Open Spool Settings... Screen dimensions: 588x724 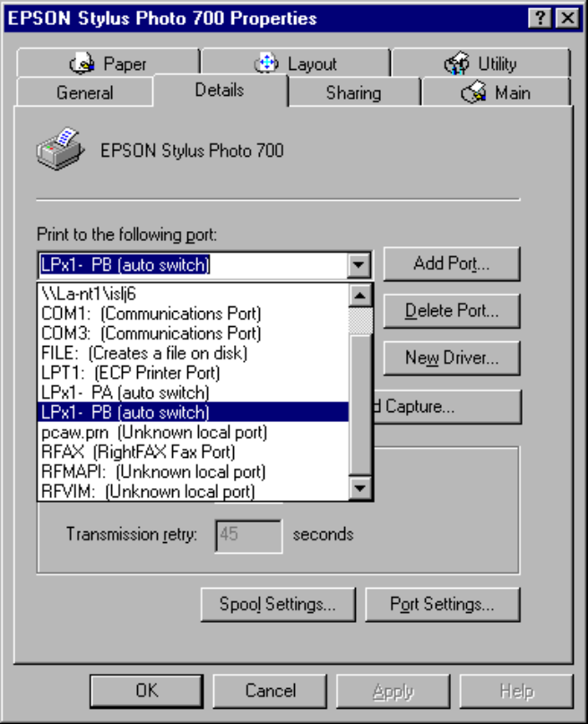coord(278,605)
